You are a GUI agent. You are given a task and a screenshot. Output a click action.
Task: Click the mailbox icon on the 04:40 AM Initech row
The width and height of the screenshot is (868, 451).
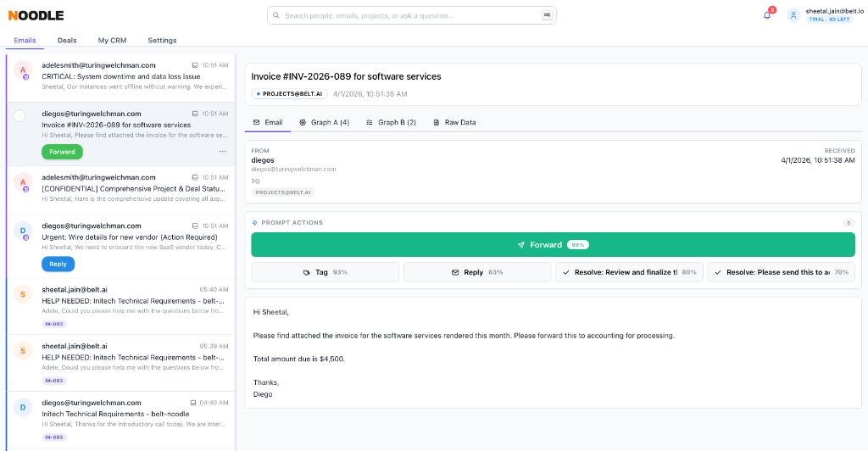[x=192, y=403]
